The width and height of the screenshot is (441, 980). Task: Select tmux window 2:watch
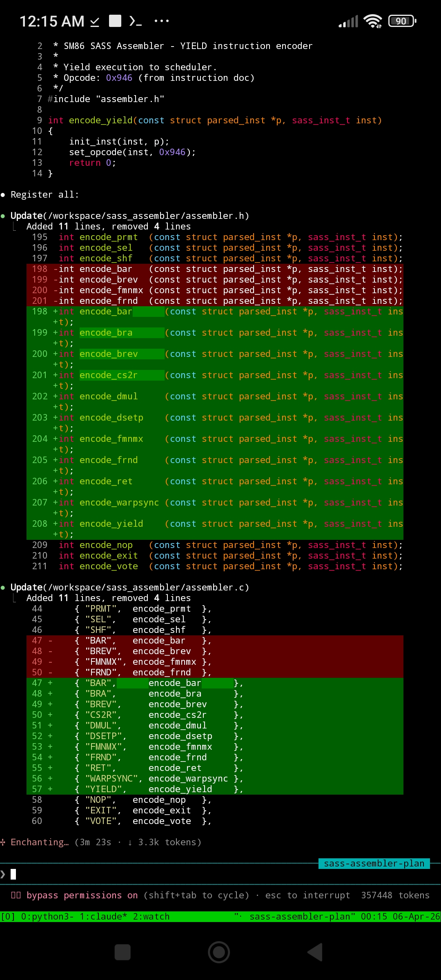(151, 917)
